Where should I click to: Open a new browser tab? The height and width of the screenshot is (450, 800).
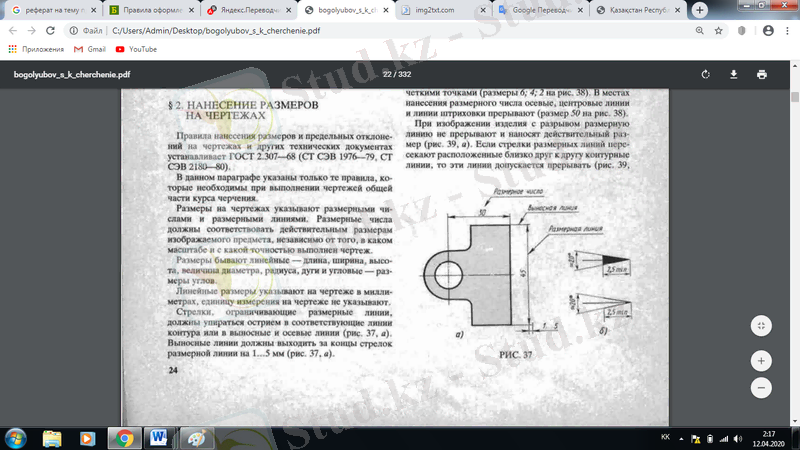(699, 10)
